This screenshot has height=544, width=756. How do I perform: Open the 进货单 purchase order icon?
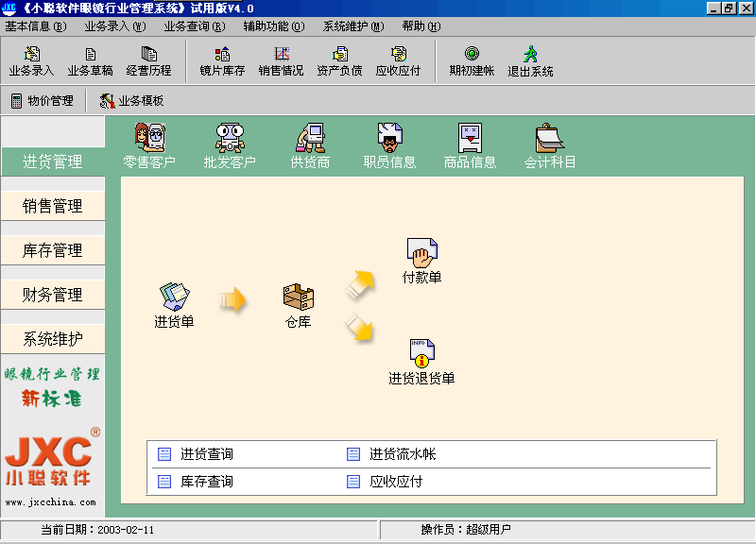click(174, 298)
